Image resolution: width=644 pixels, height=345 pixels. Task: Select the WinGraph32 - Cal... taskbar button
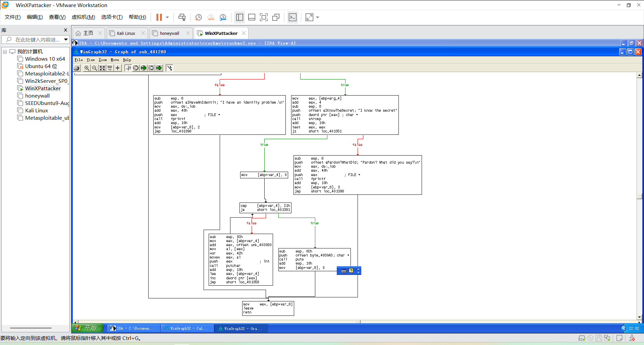(187, 329)
